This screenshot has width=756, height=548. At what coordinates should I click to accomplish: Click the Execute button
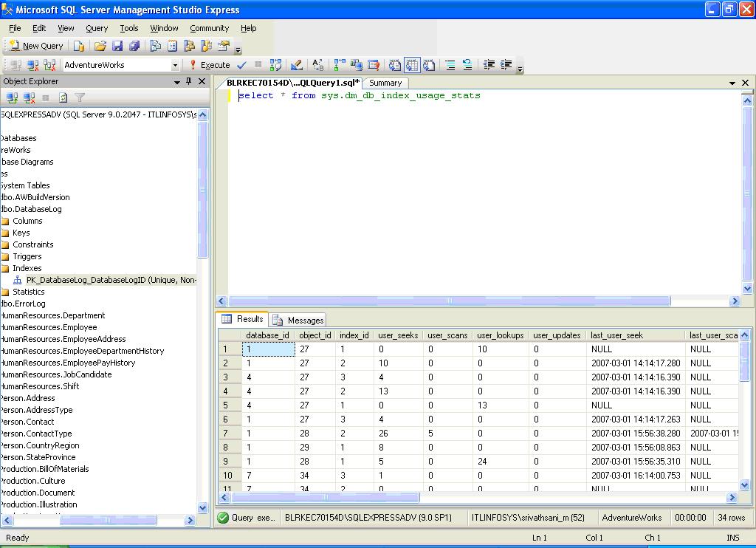210,65
